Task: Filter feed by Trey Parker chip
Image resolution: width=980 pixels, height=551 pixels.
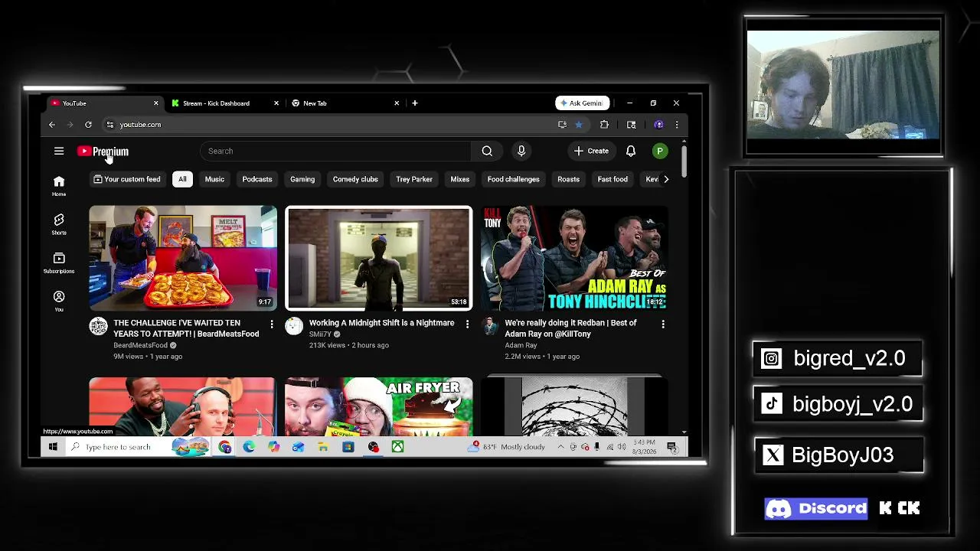Action: point(414,179)
